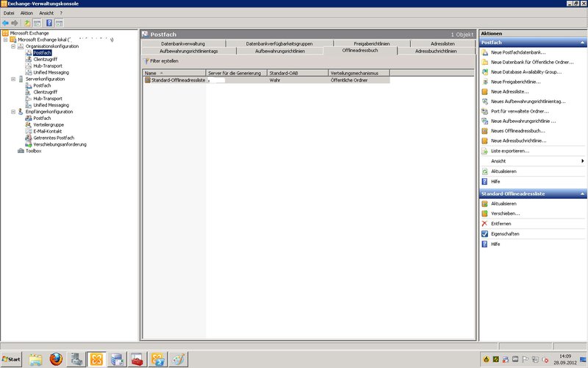Image resolution: width=588 pixels, height=368 pixels.
Task: Select the Standard-Offlineadressliste row
Action: 267,80
